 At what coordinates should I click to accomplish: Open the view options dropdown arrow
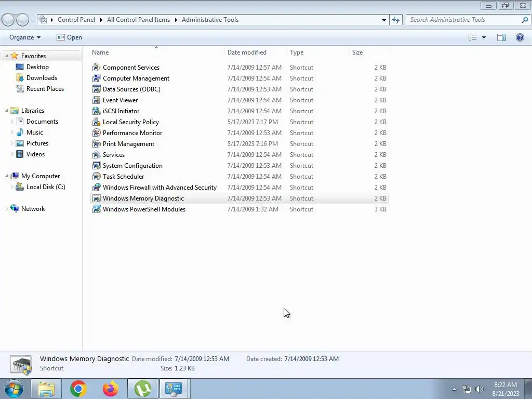[x=484, y=37]
